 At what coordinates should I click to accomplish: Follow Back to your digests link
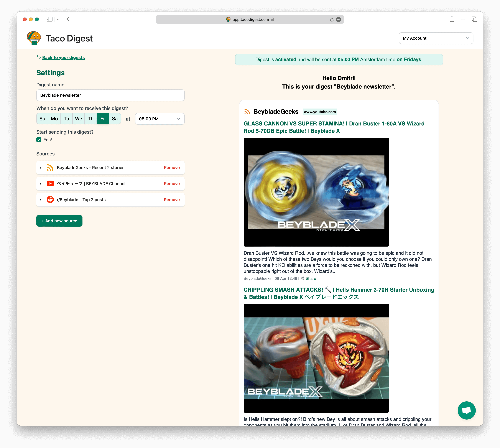click(x=63, y=58)
